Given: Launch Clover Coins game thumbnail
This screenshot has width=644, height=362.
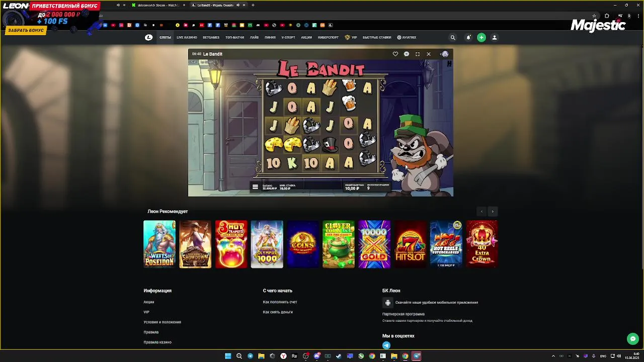Looking at the screenshot, I should 339,244.
